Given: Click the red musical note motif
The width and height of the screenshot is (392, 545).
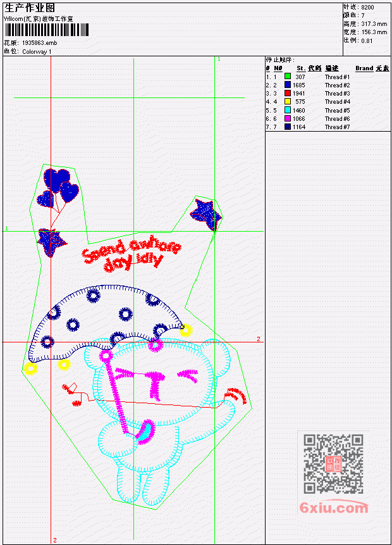Looking at the screenshot, I should click(x=75, y=394).
